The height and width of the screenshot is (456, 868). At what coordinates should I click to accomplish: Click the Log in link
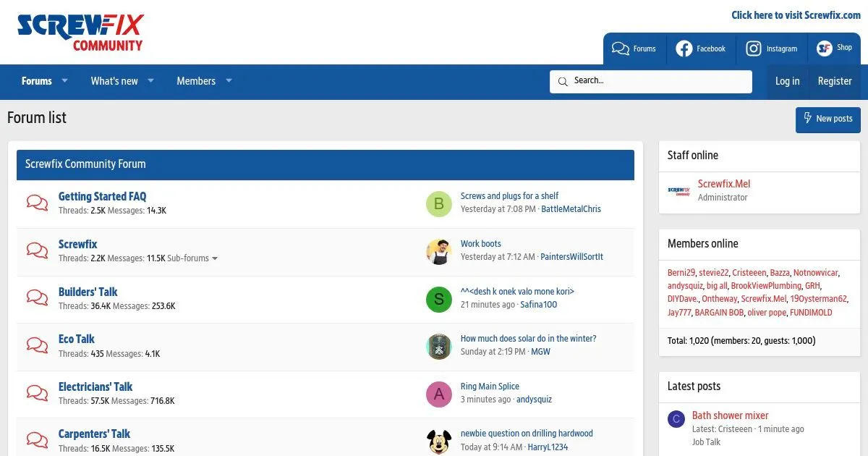pyautogui.click(x=787, y=81)
